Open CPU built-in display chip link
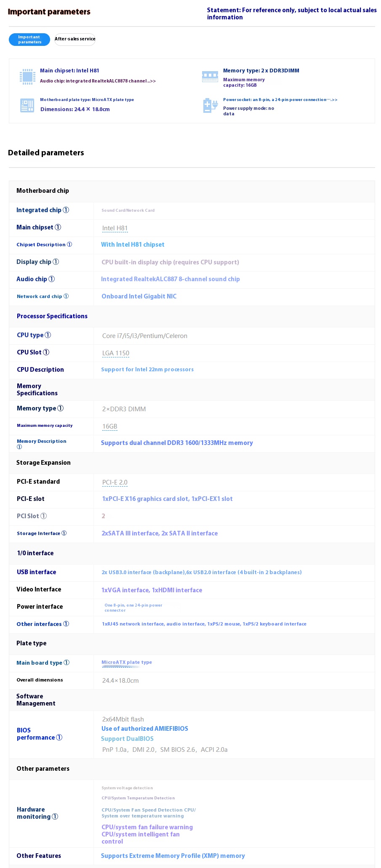This screenshot has width=381, height=868. click(x=170, y=262)
